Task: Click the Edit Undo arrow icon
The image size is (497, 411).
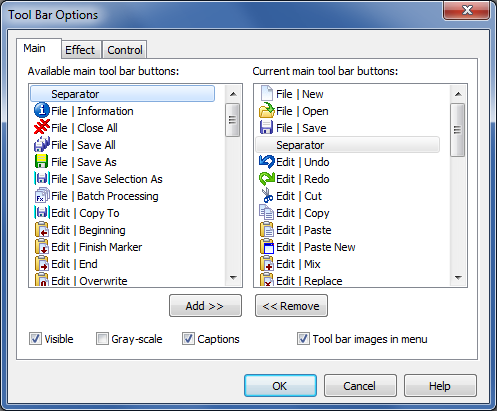Action: (267, 162)
